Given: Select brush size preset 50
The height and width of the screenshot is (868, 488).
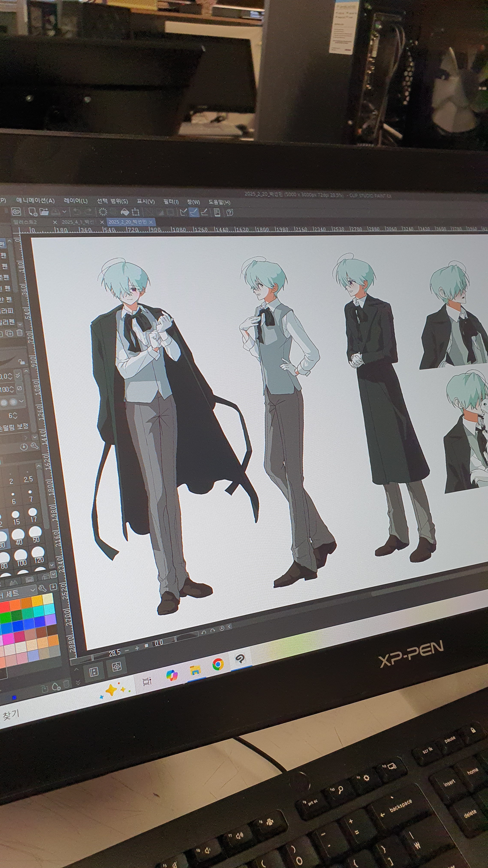Looking at the screenshot, I should tap(36, 535).
